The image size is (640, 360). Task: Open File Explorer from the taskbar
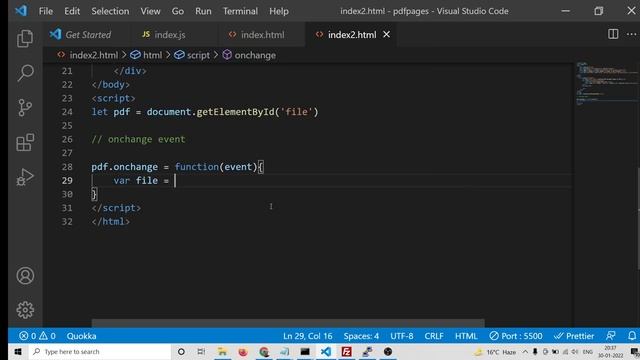pyautogui.click(x=222, y=351)
